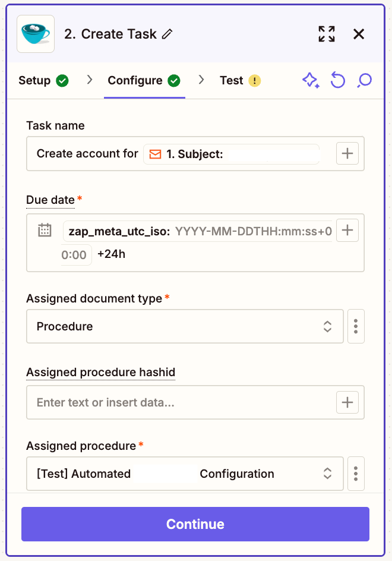Click the teacup app icon
This screenshot has width=392, height=561.
pyautogui.click(x=36, y=34)
